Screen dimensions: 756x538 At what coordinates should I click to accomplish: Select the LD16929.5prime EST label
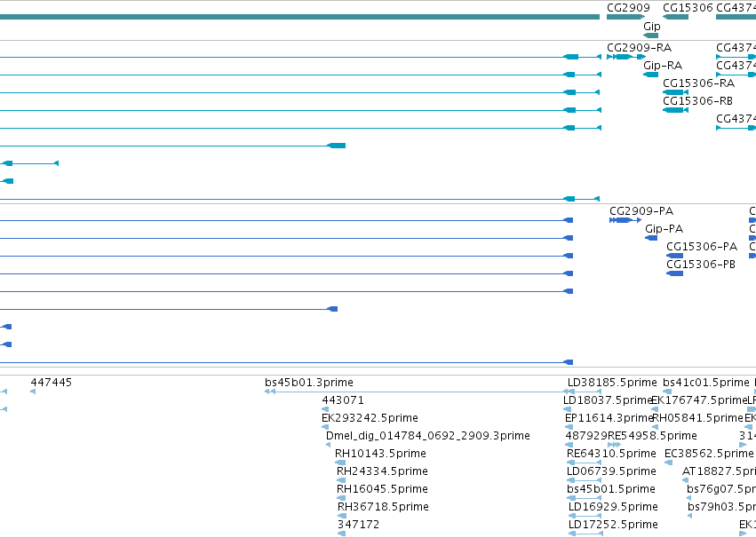613,507
